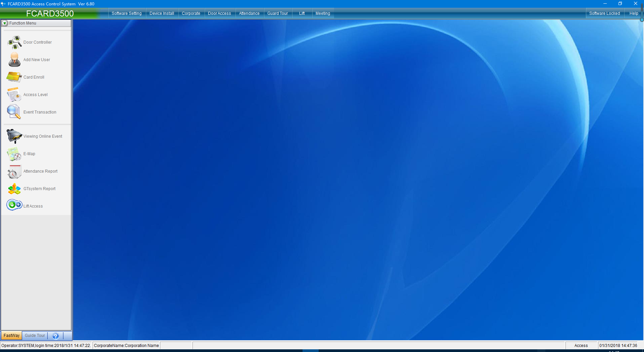Select the Access Level icon
This screenshot has height=352, width=644.
tap(14, 95)
